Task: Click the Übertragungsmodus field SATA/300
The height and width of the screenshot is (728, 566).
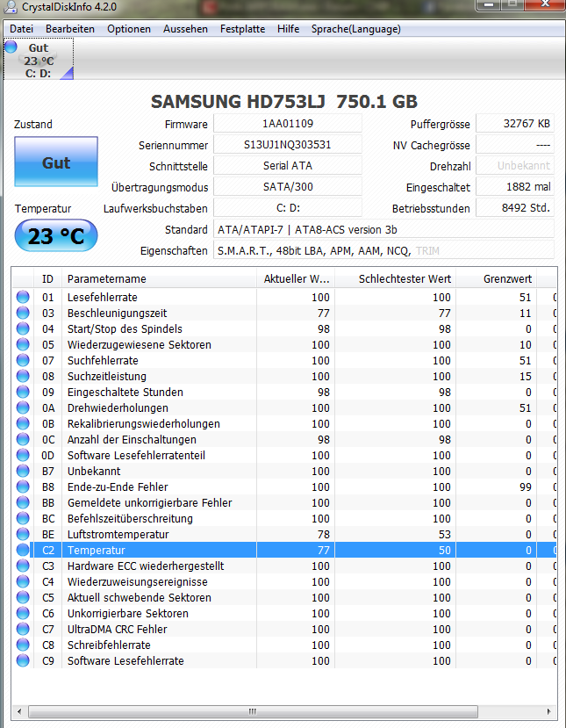Action: tap(288, 187)
